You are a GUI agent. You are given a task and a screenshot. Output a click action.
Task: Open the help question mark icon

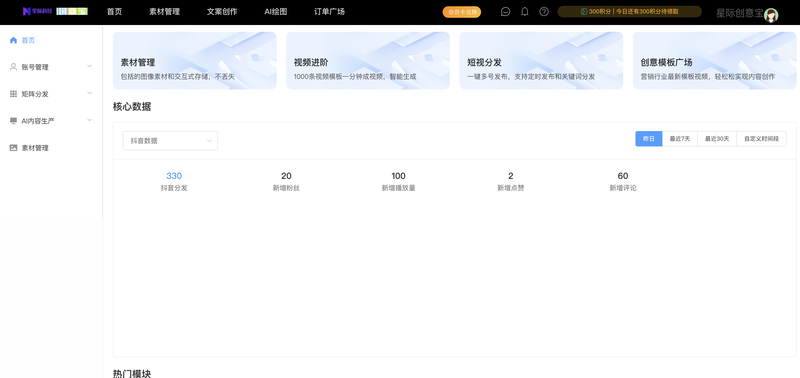[544, 12]
